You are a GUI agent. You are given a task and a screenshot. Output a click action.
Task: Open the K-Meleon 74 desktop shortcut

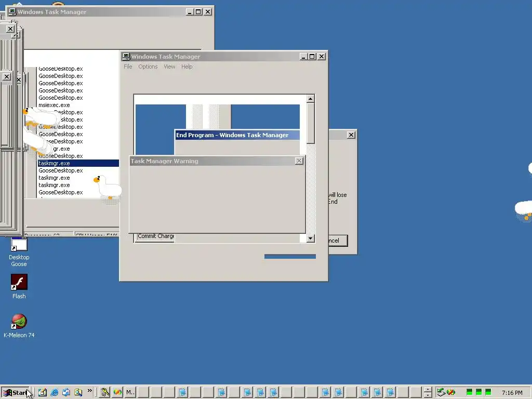coord(19,326)
